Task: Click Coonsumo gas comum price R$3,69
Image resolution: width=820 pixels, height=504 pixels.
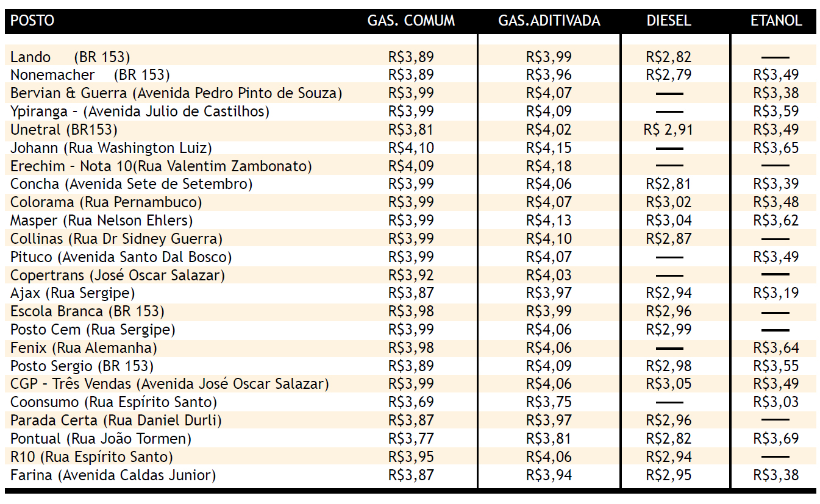Action: point(411,402)
